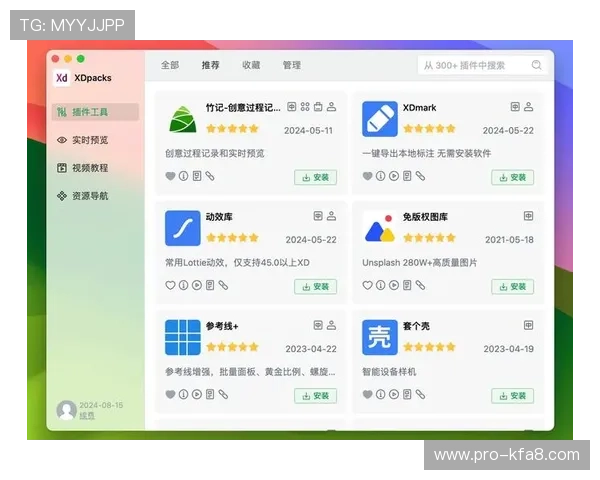This screenshot has height=480, width=600.
Task: Install the XDmark plugin
Action: pyautogui.click(x=513, y=177)
